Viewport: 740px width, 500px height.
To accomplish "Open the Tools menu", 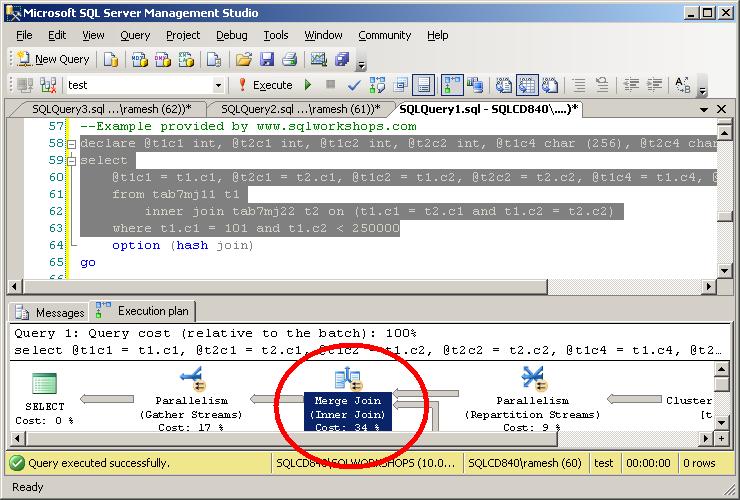I will pos(276,35).
